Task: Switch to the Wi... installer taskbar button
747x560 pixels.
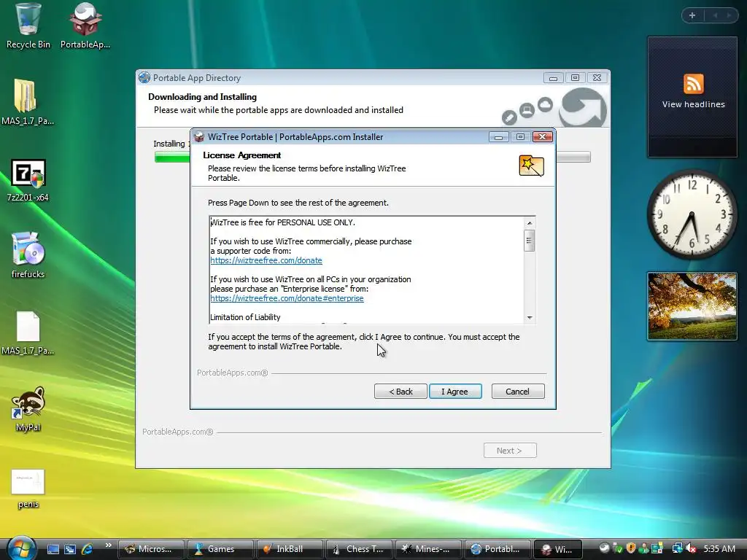Action: pyautogui.click(x=558, y=549)
